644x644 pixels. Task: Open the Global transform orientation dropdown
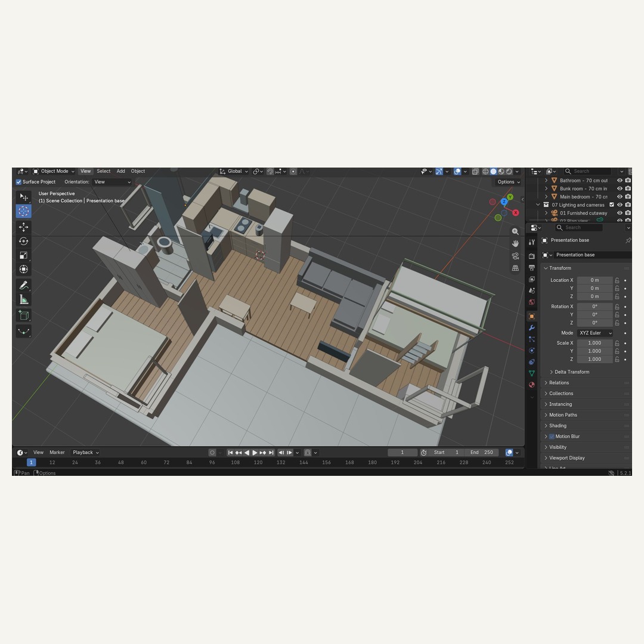[x=234, y=171]
